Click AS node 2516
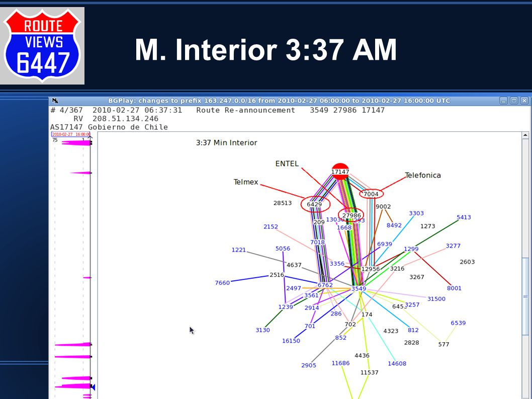This screenshot has width=532, height=399. [x=277, y=275]
